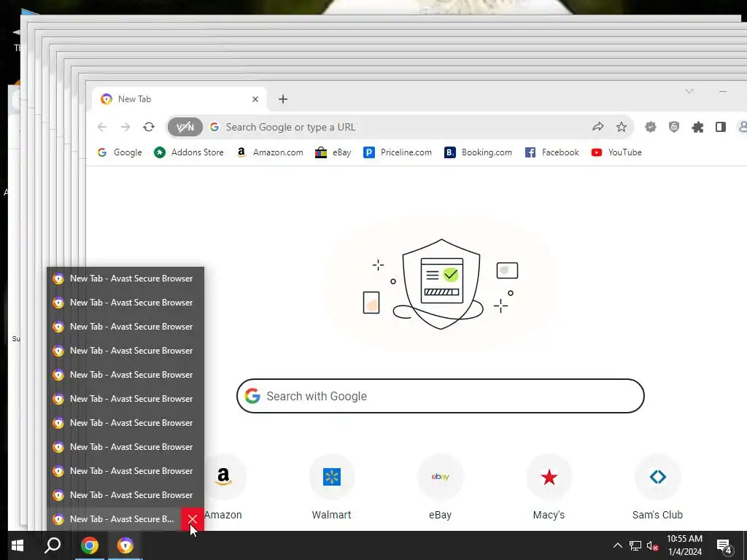Switch to Google Chrome on taskbar

click(90, 545)
